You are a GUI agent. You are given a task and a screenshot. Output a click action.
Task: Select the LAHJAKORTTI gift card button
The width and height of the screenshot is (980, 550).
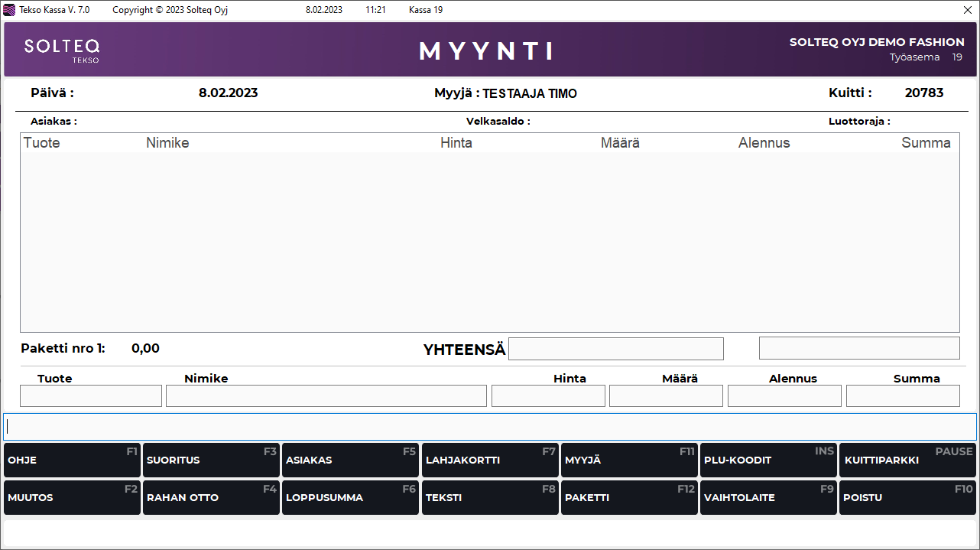489,460
